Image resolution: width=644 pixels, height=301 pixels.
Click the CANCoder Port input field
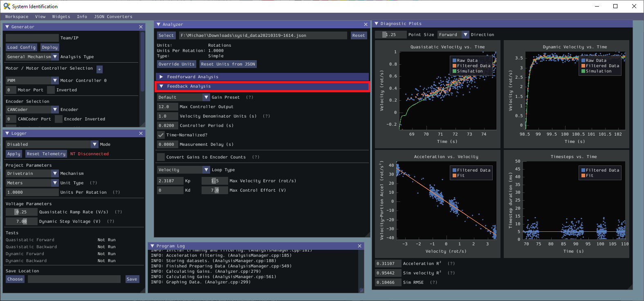(x=11, y=119)
